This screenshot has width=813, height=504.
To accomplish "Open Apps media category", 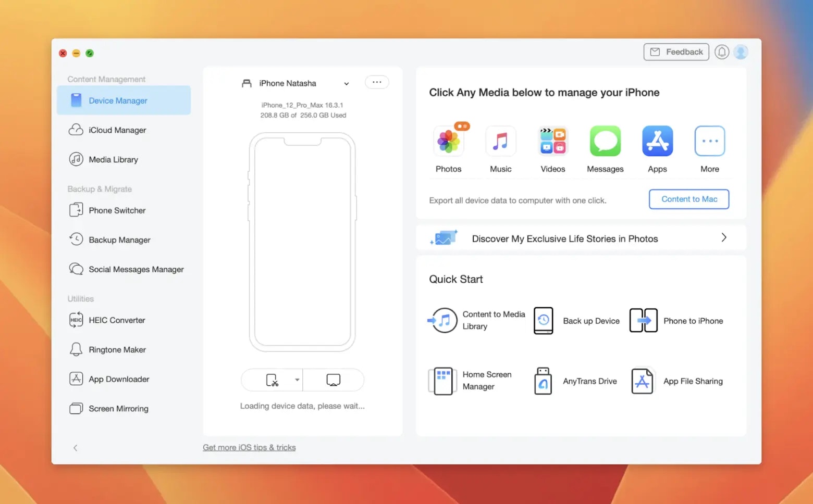I will [657, 142].
